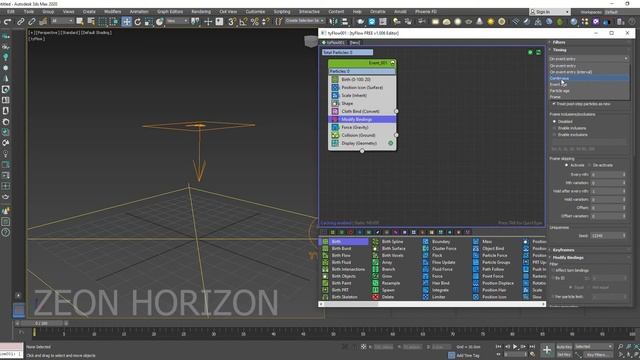Click the Go to Start playback button
Viewport: 640px width, 360px height.
click(x=498, y=347)
